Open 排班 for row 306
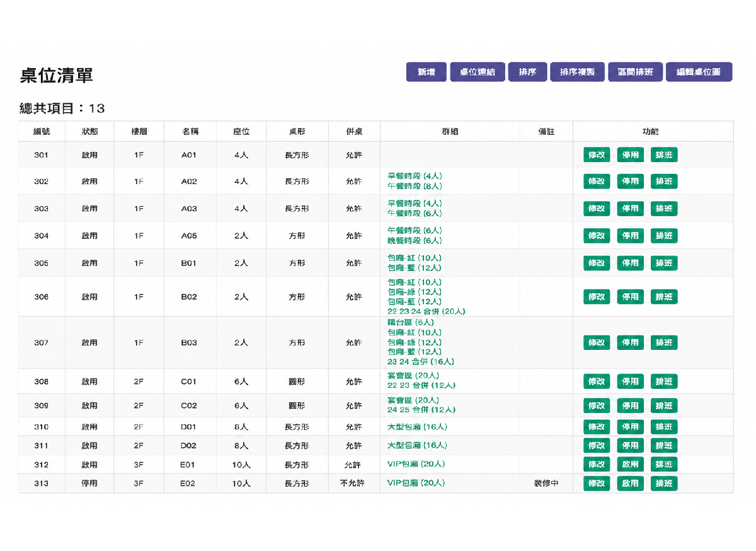The width and height of the screenshot is (756, 551). click(x=664, y=296)
